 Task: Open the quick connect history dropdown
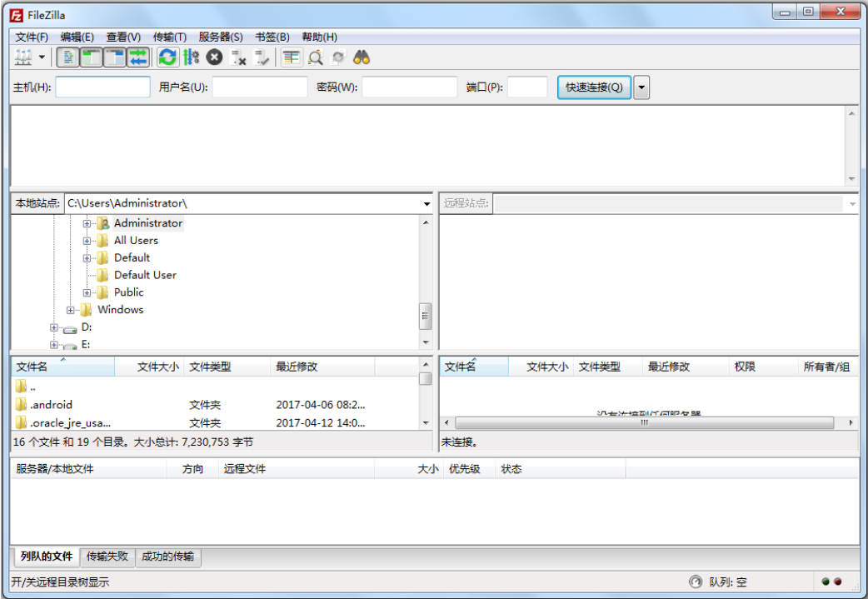(x=640, y=87)
